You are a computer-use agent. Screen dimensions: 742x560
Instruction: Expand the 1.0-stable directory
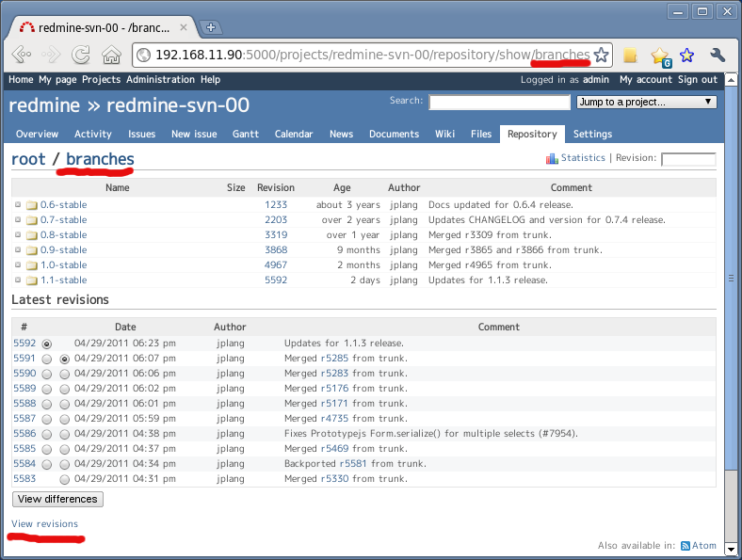[x=18, y=265]
